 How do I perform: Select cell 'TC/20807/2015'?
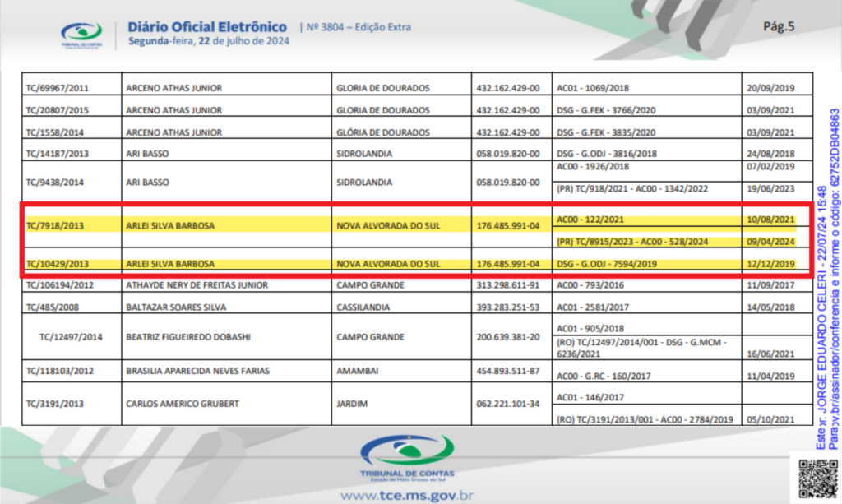(x=58, y=110)
